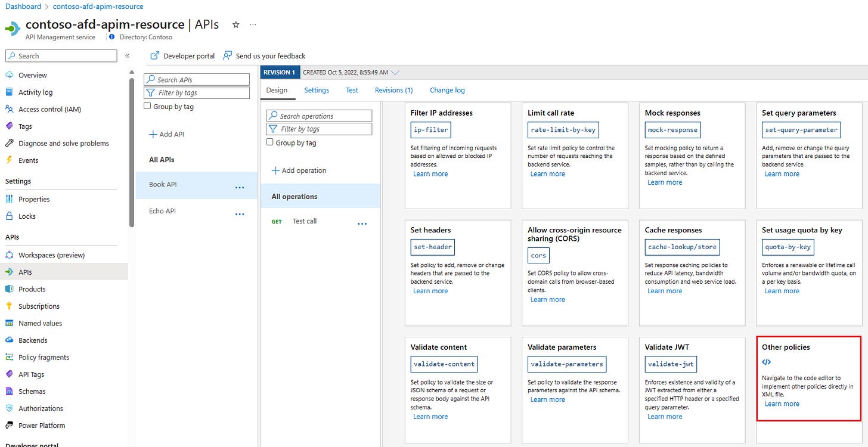The width and height of the screenshot is (868, 447).
Task: Open the Revisions (1) tab
Action: point(394,90)
